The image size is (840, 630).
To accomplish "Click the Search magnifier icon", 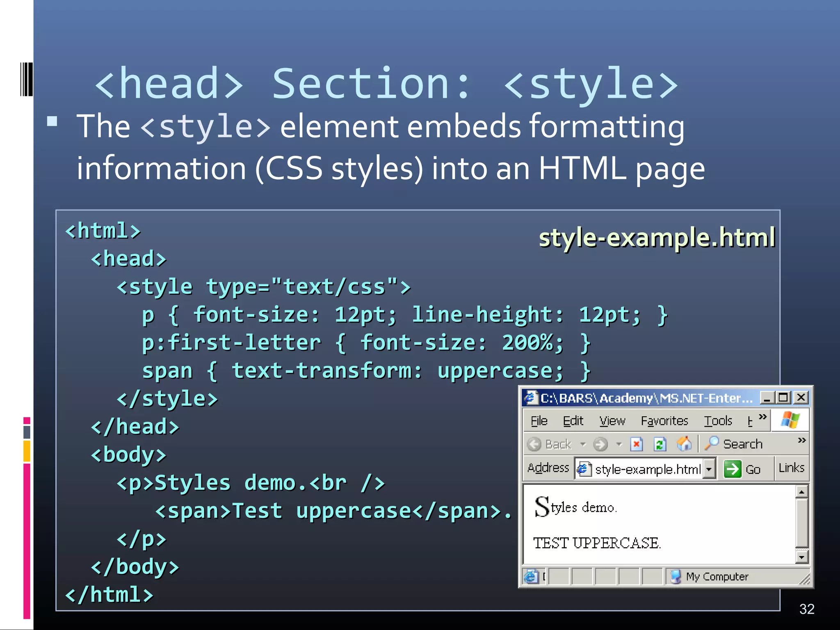I will click(712, 443).
